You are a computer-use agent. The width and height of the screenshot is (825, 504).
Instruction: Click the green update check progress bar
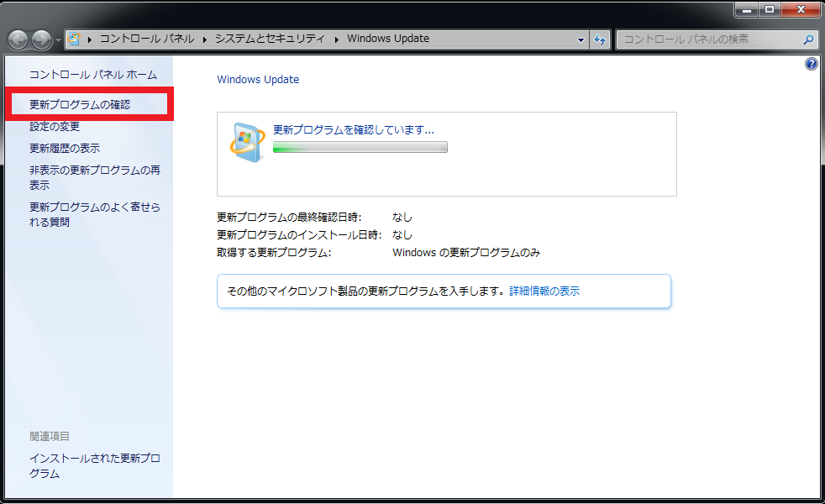(x=360, y=147)
